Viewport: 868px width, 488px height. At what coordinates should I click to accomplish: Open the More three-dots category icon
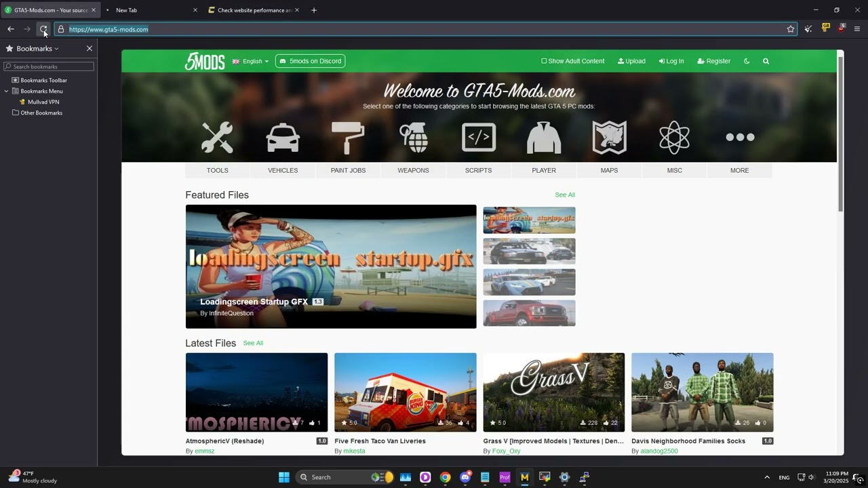(740, 138)
